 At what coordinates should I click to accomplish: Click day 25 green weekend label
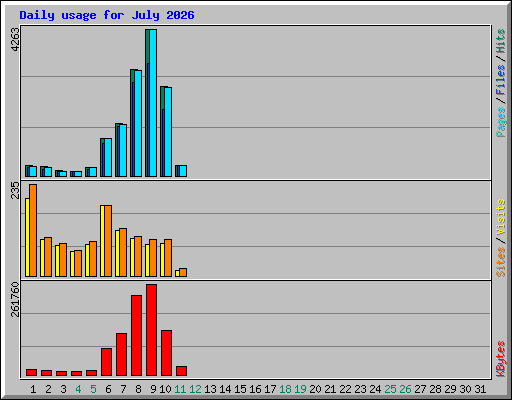pyautogui.click(x=390, y=389)
